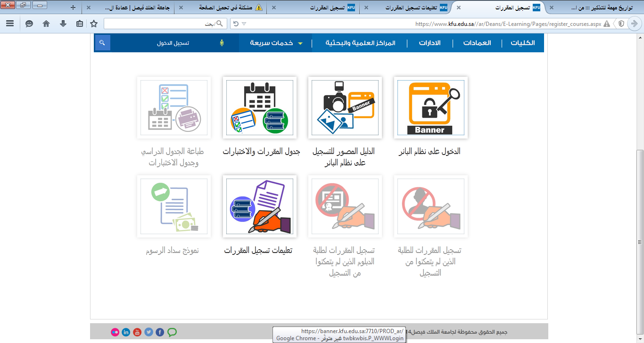644x343 pixels.
Task: Open the الكليات navigation menu item
Action: point(523,43)
